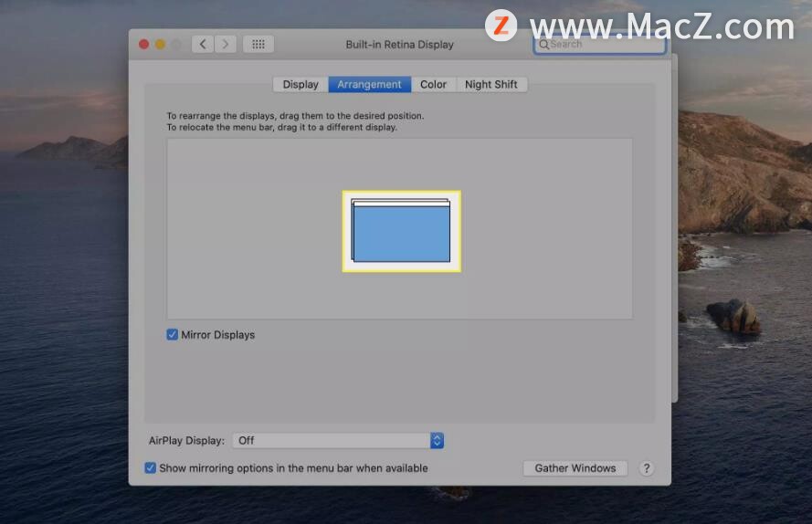812x524 pixels.
Task: Click the white menu bar strip on display
Action: (401, 204)
